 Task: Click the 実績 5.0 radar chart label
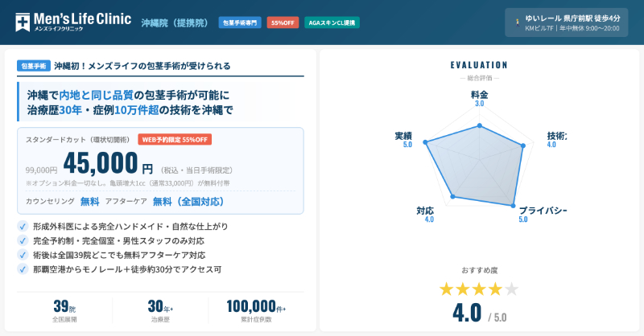pos(403,139)
